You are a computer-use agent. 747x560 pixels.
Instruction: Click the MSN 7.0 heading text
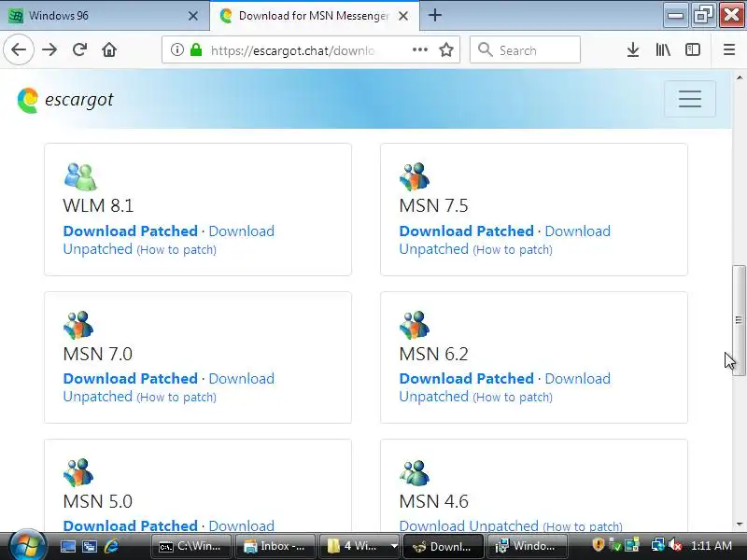pos(98,354)
